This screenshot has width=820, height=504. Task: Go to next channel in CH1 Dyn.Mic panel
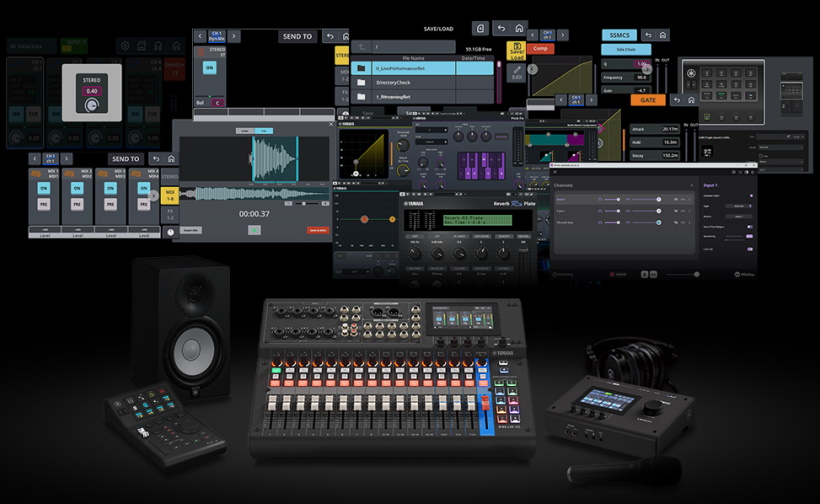[234, 36]
